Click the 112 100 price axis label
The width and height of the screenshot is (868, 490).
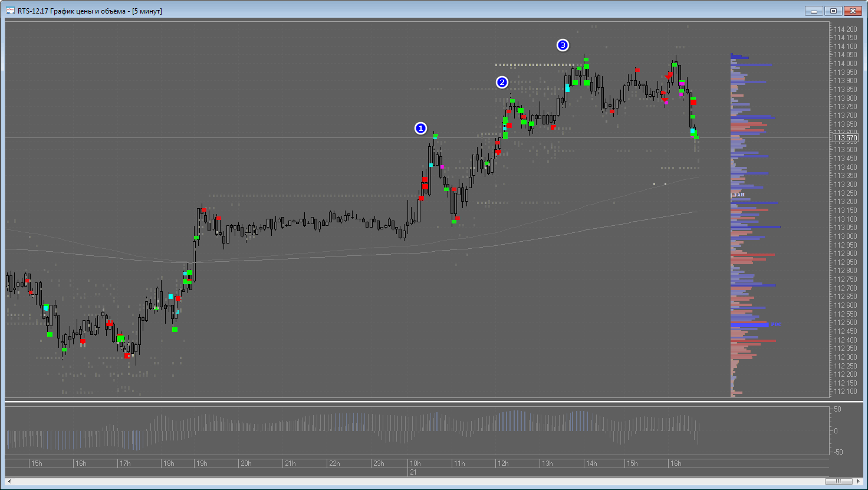tap(845, 392)
